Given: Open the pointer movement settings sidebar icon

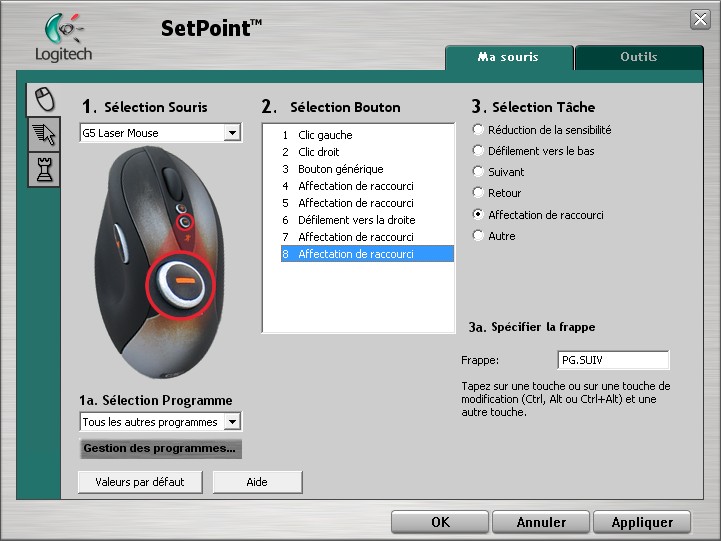Looking at the screenshot, I should click(x=44, y=134).
